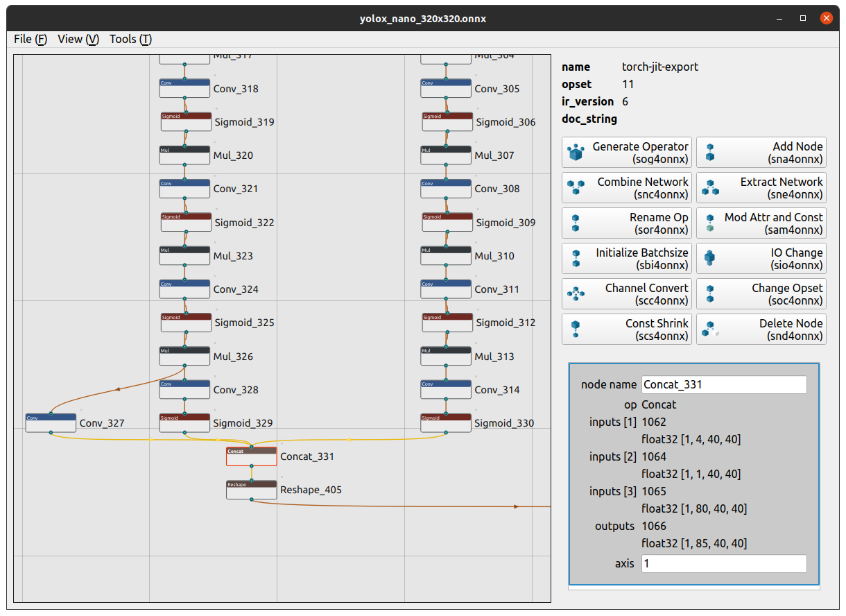This screenshot has height=616, width=846.
Task: Select the Sigmoid_329 node
Action: (184, 422)
